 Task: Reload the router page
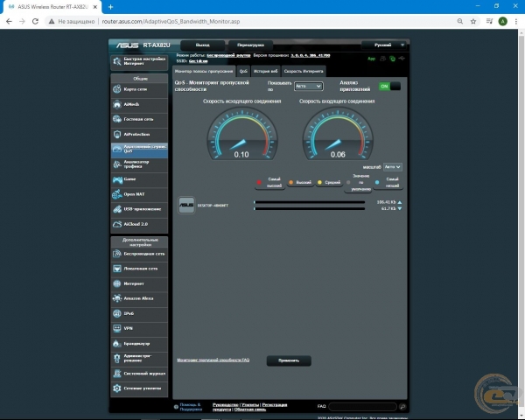(x=35, y=21)
